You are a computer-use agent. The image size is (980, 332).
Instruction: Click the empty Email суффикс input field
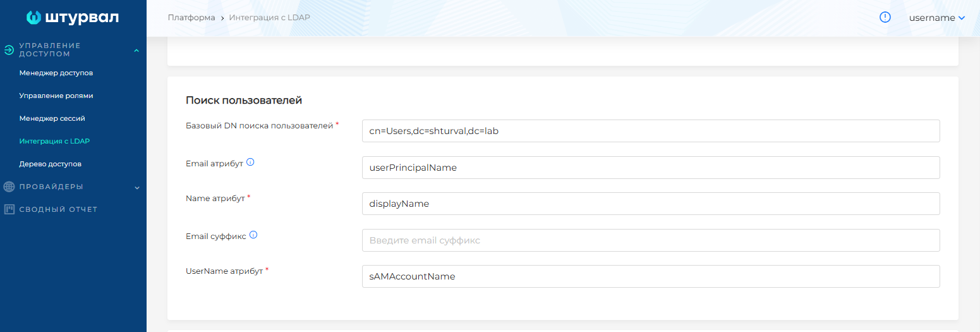tap(650, 240)
